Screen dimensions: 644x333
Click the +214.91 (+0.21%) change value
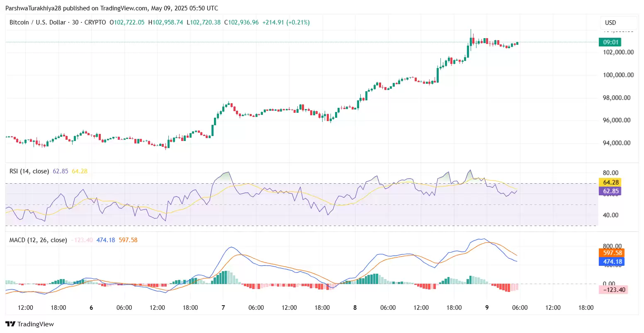click(x=286, y=22)
